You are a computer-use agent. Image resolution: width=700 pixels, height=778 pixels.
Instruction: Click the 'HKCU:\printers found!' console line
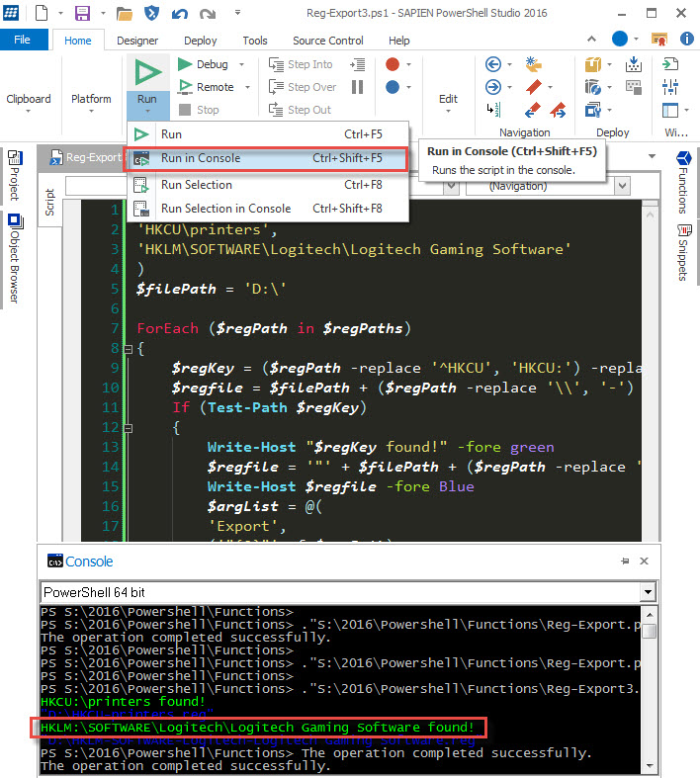123,702
